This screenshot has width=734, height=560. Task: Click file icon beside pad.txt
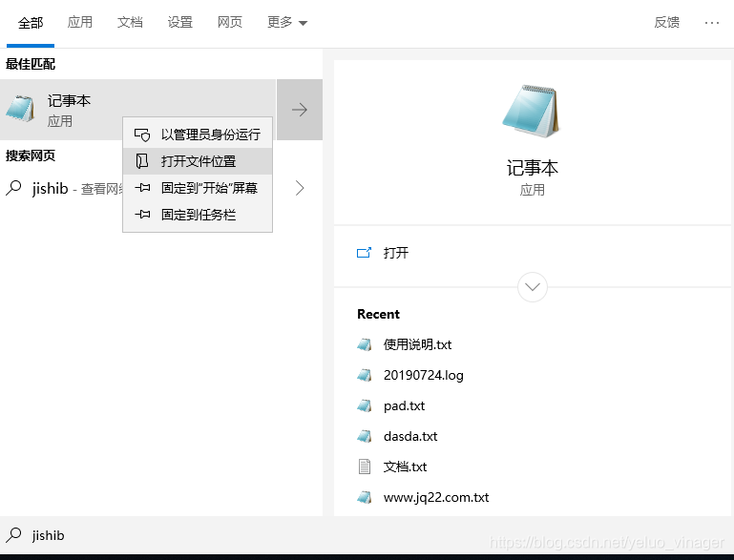point(365,405)
